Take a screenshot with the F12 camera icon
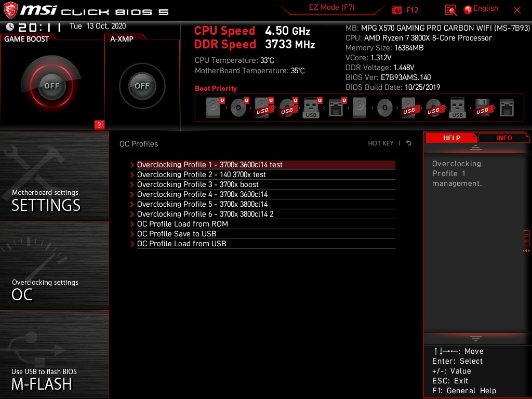This screenshot has height=399, width=532. (396, 10)
